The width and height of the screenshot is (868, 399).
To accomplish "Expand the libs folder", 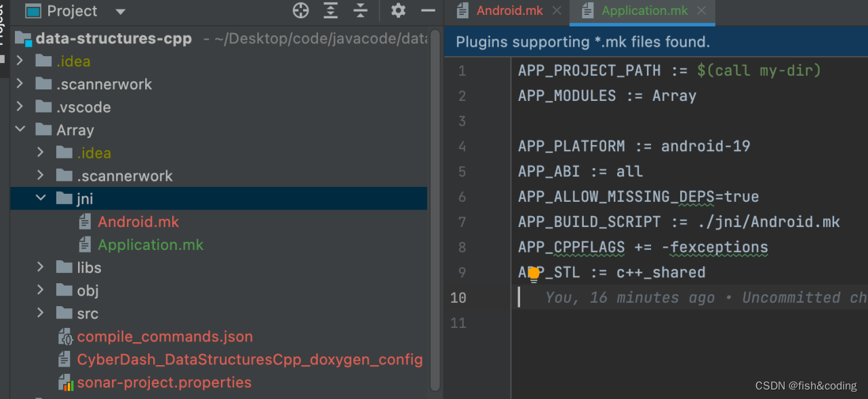I will point(41,268).
